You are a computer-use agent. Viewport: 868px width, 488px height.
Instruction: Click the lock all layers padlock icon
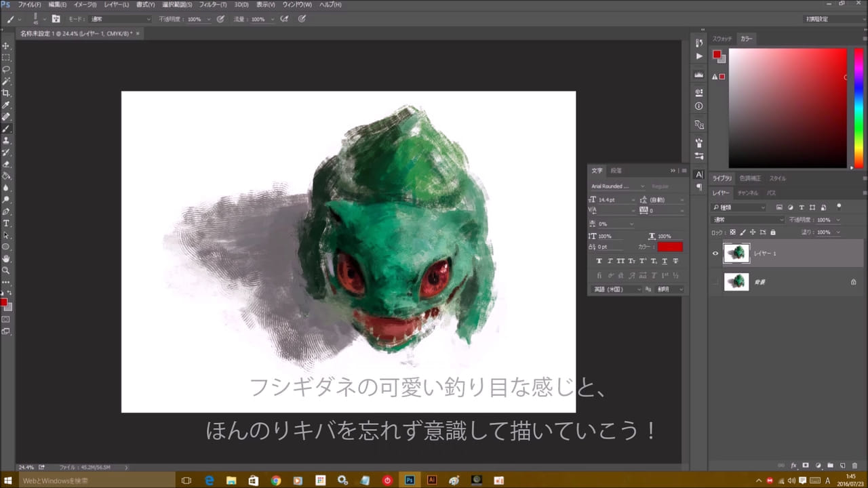(x=774, y=232)
